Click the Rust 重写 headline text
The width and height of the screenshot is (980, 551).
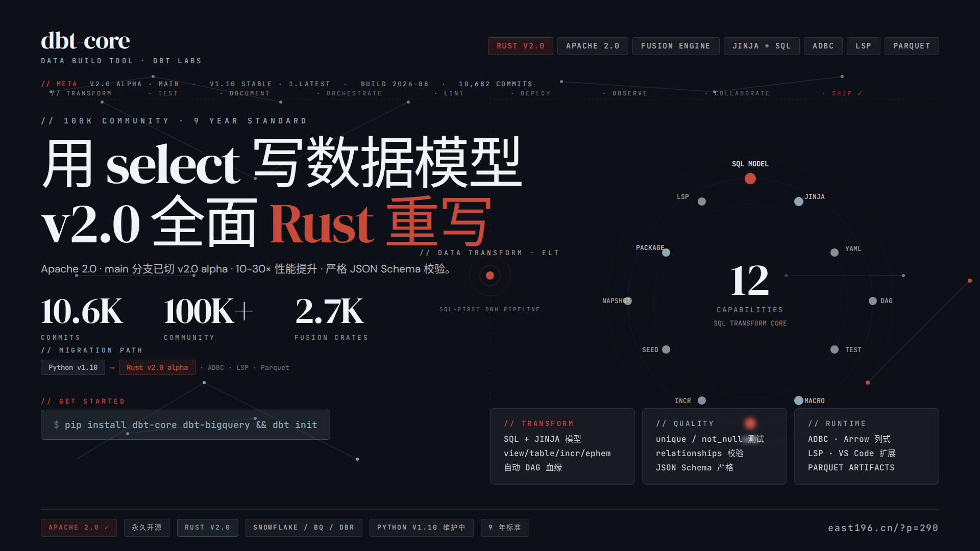click(380, 223)
